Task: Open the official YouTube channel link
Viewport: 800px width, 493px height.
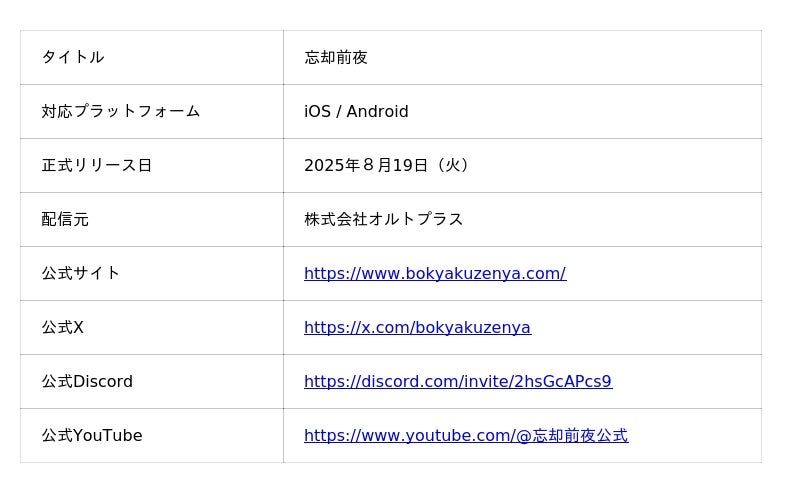Action: 465,435
